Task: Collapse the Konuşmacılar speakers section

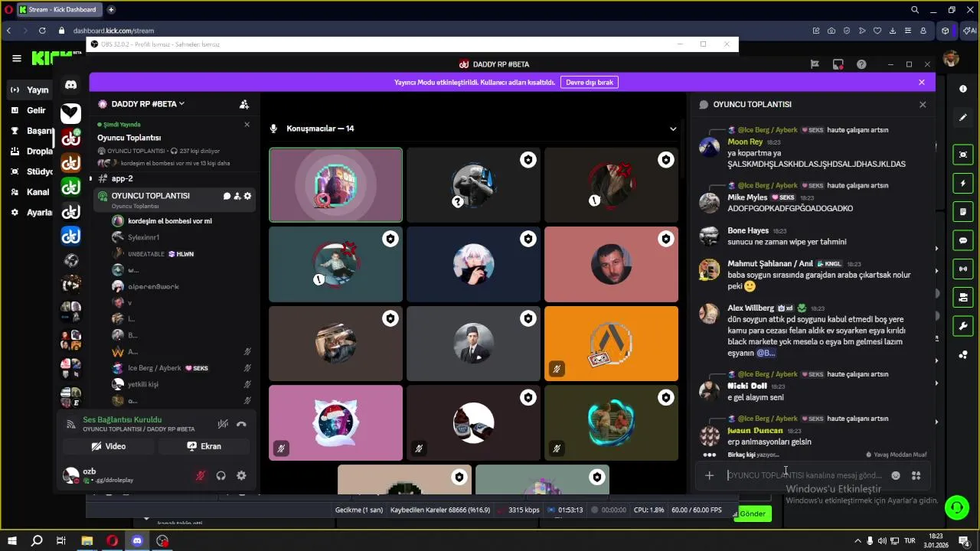Action: [x=673, y=129]
